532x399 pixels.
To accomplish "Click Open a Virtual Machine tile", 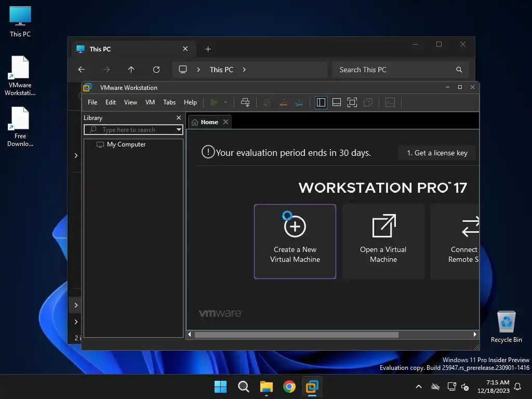I will click(x=383, y=241).
